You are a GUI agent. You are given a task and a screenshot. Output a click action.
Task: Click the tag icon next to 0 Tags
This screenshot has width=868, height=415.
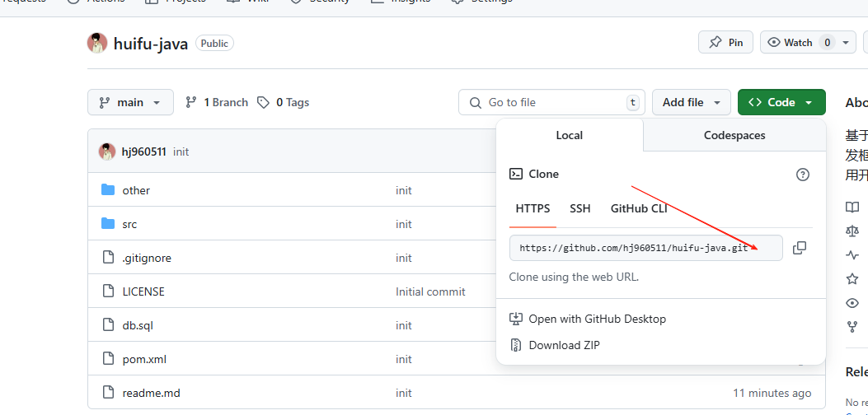pos(264,102)
